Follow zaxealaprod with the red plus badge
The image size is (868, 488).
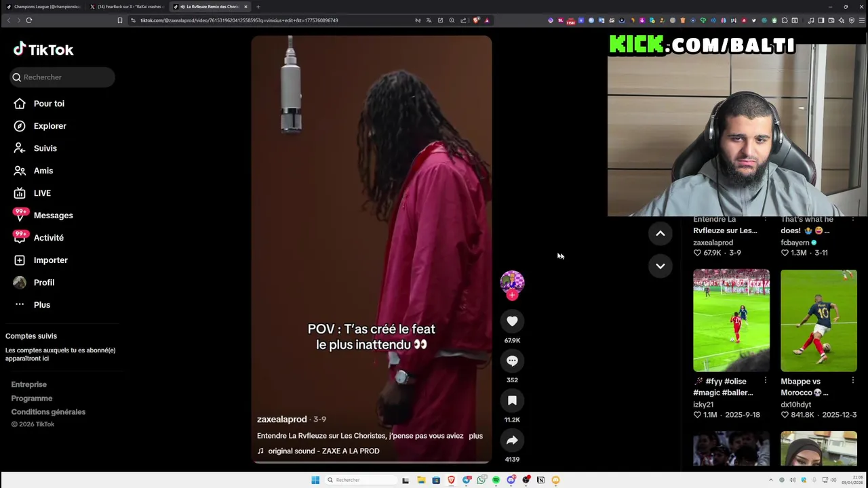512,296
